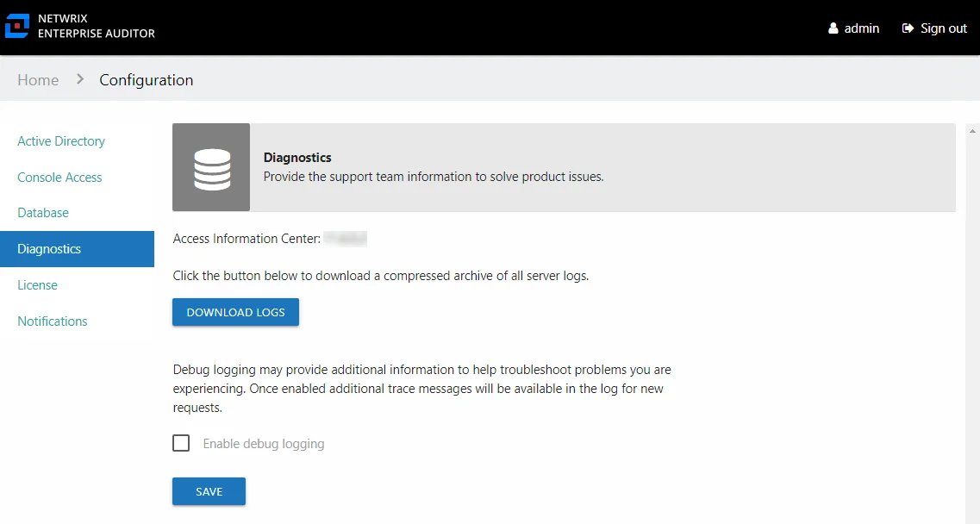Switch to Notifications settings
Viewport: 980px width, 524px height.
click(x=53, y=321)
